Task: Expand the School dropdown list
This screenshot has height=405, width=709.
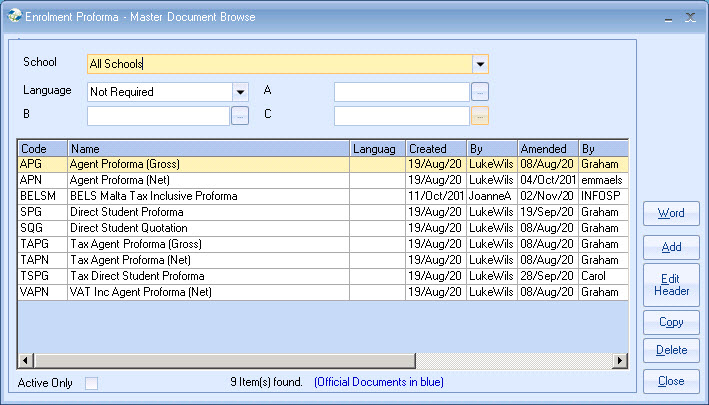Action: click(481, 64)
